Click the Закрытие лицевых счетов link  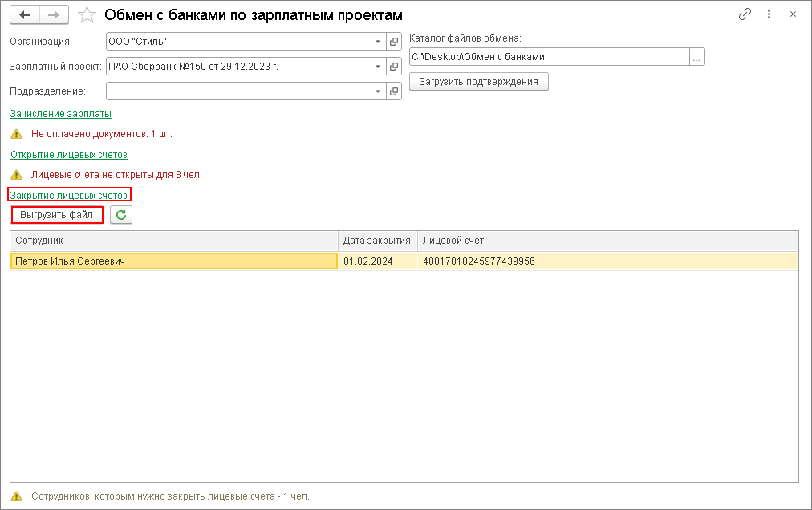pos(69,195)
